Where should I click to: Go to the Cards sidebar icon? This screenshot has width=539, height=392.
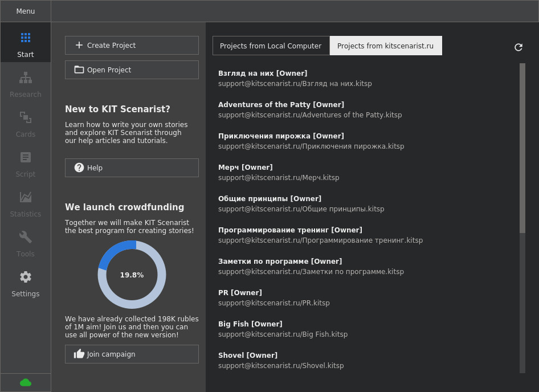pos(26,117)
